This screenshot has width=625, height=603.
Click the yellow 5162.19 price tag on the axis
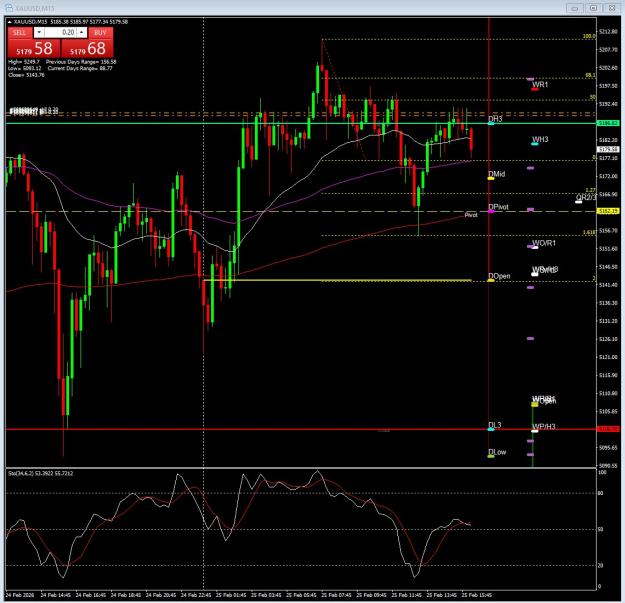tap(608, 211)
